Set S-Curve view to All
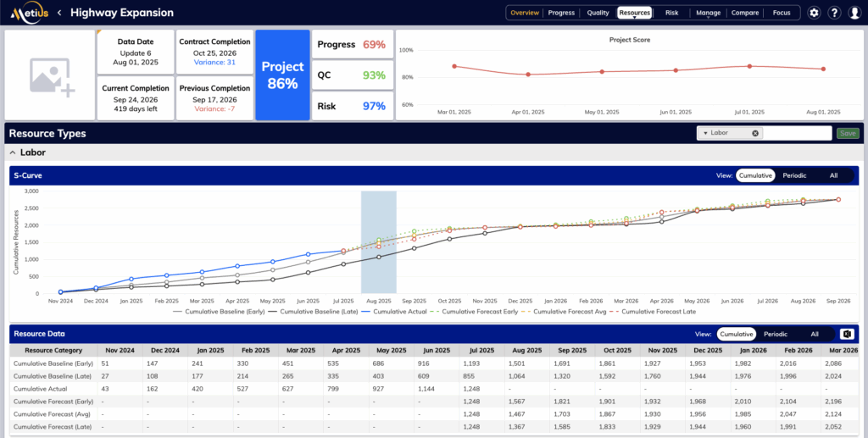868x438 pixels. tap(833, 175)
